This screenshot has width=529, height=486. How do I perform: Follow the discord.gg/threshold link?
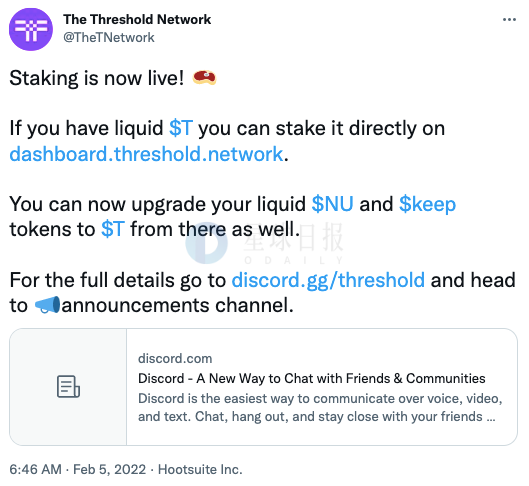click(x=328, y=280)
